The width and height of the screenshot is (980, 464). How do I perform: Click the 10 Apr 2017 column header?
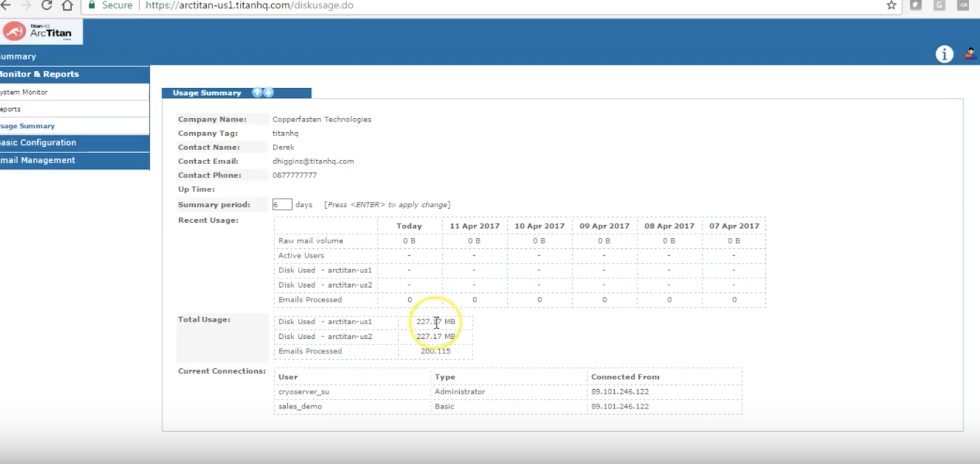(x=539, y=226)
